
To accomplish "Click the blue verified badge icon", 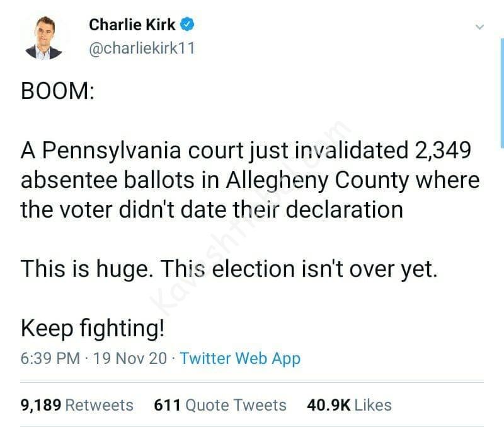I will point(188,25).
